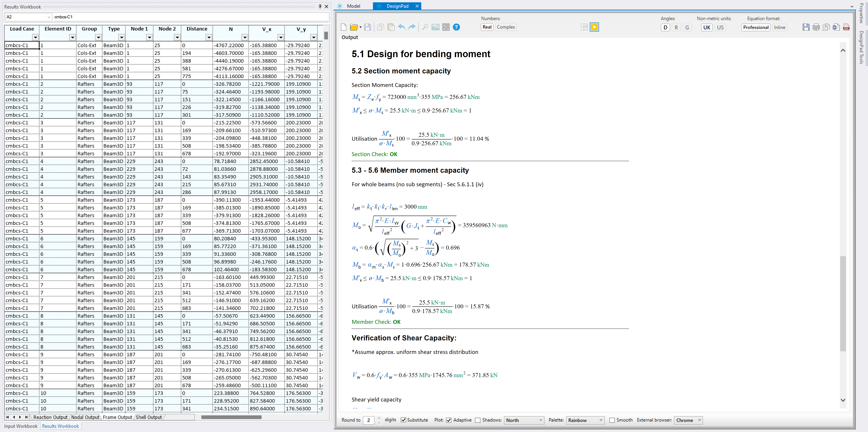Click the calculator icon in toolbar

coord(446,27)
